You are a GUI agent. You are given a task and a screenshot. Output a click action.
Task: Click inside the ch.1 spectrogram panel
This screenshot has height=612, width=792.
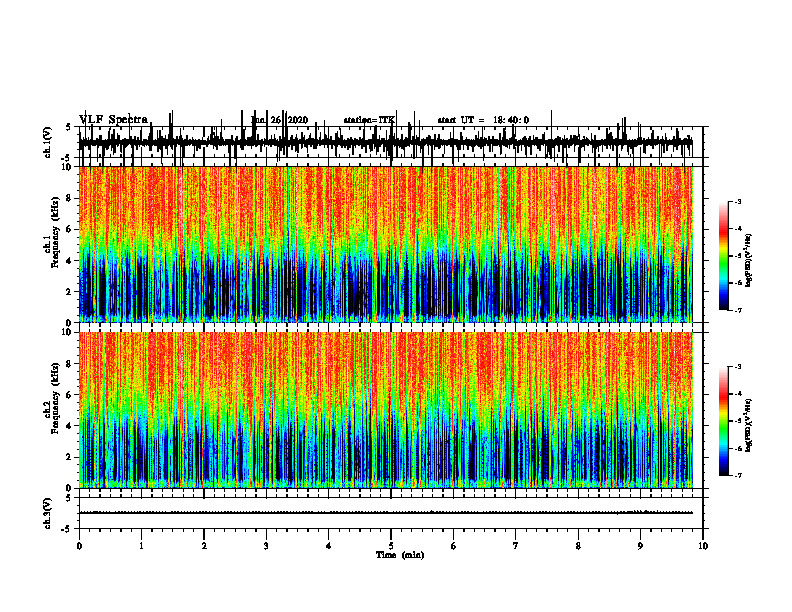[386, 244]
